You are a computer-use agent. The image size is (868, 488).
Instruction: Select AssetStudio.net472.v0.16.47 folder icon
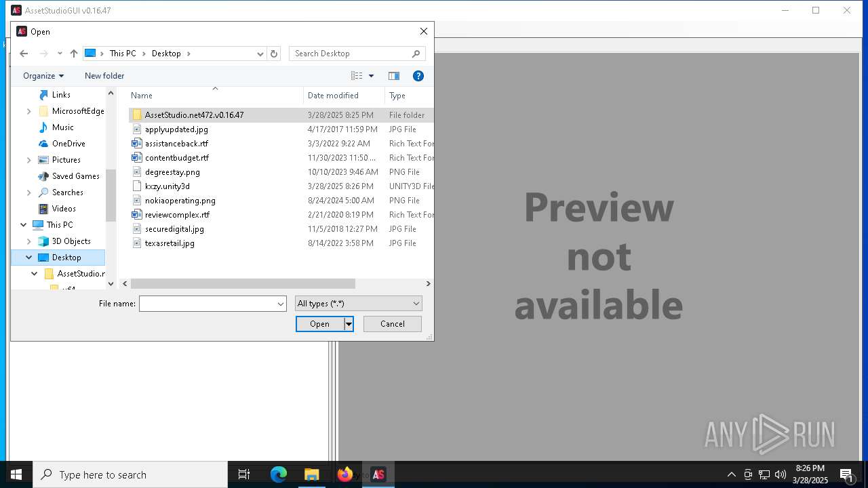pyautogui.click(x=137, y=115)
